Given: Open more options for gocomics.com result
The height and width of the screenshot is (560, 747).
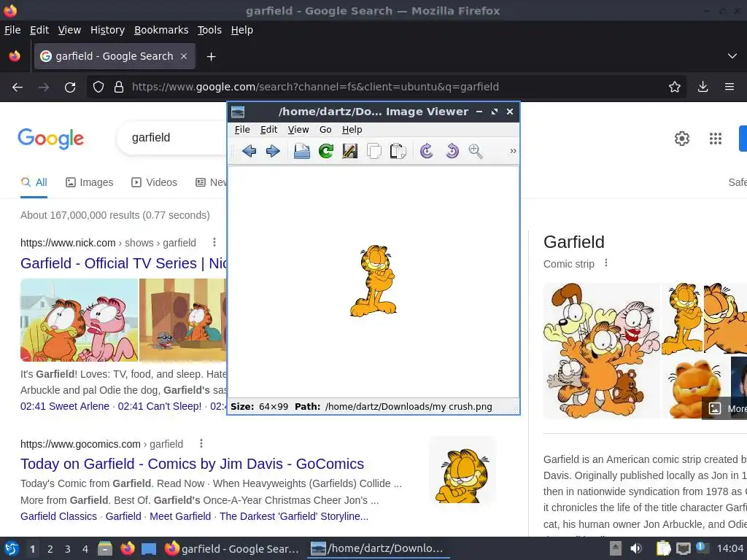Looking at the screenshot, I should point(201,443).
